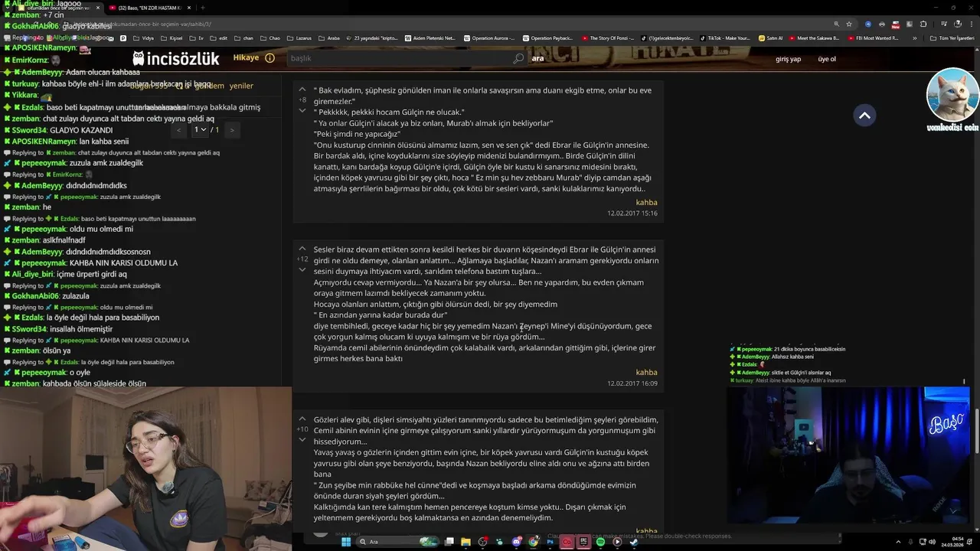Open author kahba on 16:09 entry
The image size is (980, 551).
click(x=646, y=373)
